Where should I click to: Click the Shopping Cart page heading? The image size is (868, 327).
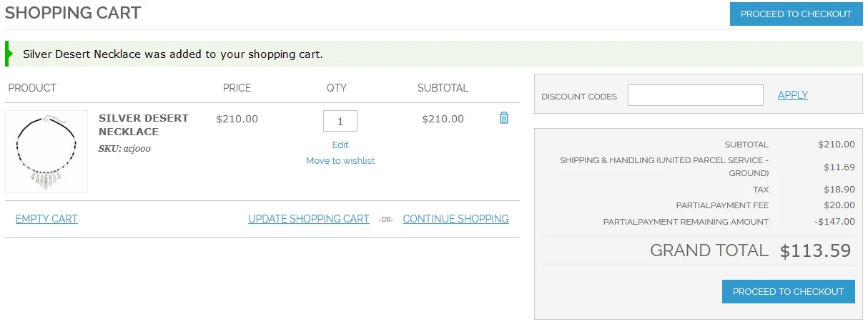73,13
